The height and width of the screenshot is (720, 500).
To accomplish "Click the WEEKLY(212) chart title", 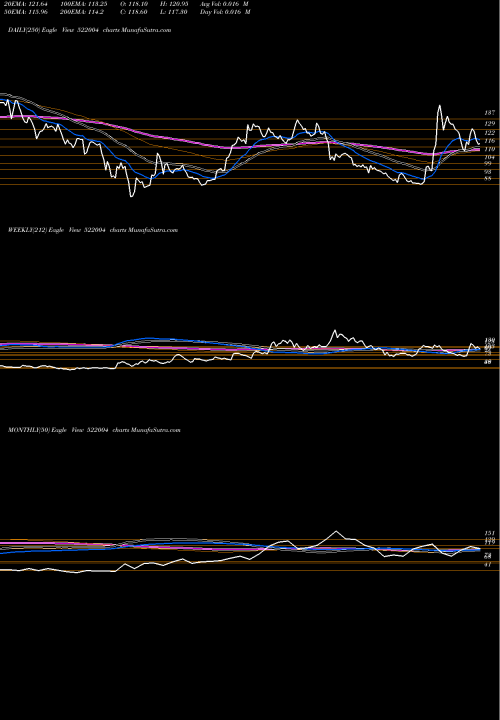I will click(x=93, y=230).
